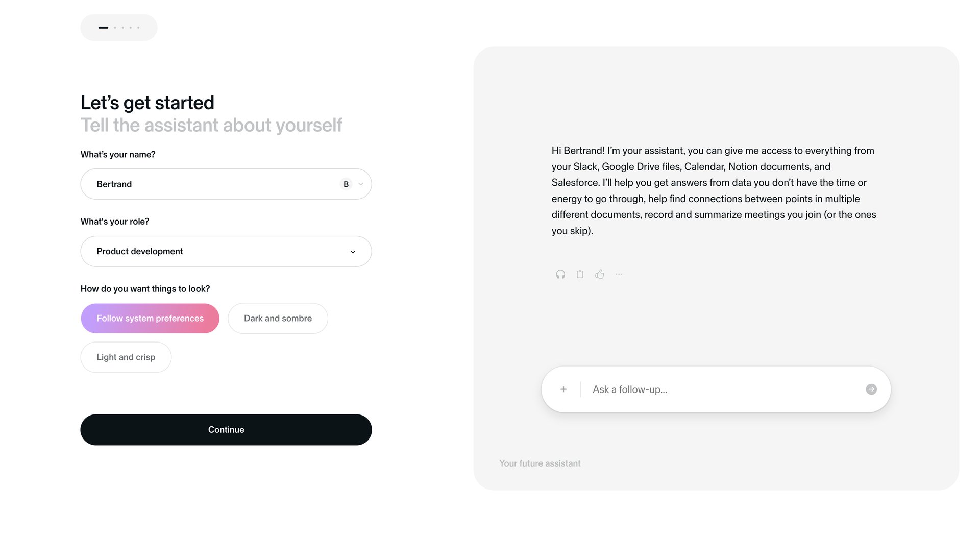
Task: Give a thumbs-up to the assistant's message
Action: (x=599, y=274)
